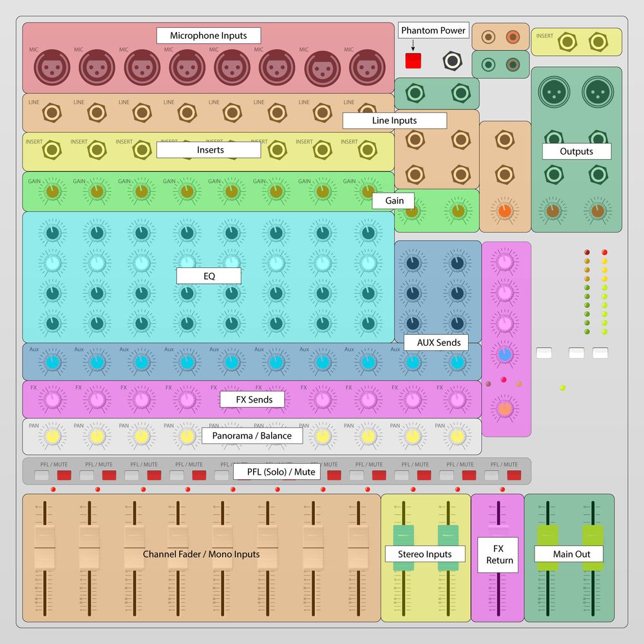The height and width of the screenshot is (644, 644).
Task: Click channel one Line Input jack
Action: pos(52,111)
